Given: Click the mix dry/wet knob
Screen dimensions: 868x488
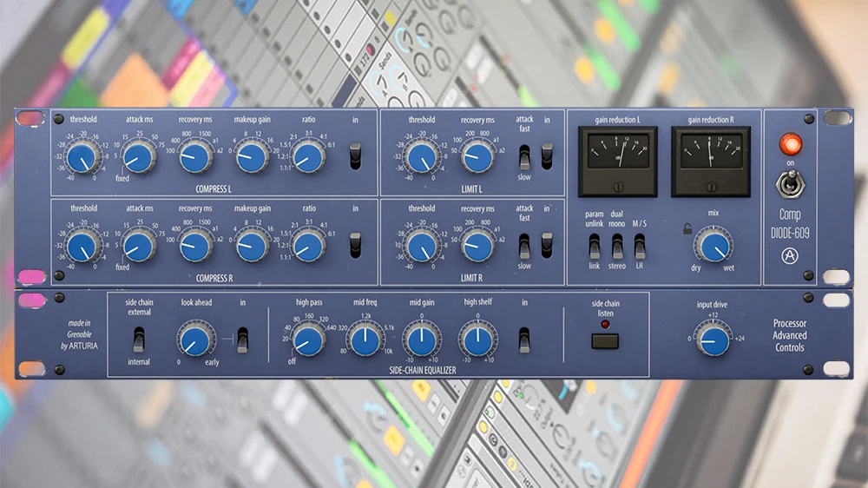Looking at the screenshot, I should coord(715,245).
